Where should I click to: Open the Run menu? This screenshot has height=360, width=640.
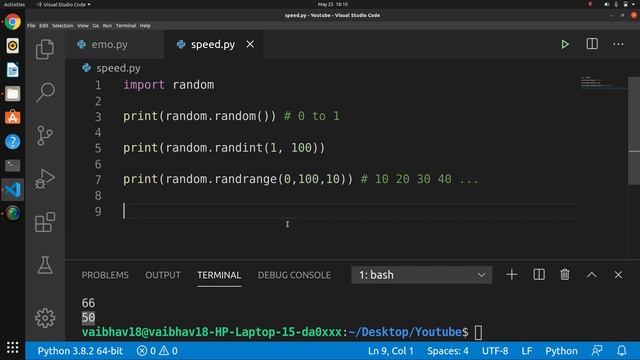(107, 26)
